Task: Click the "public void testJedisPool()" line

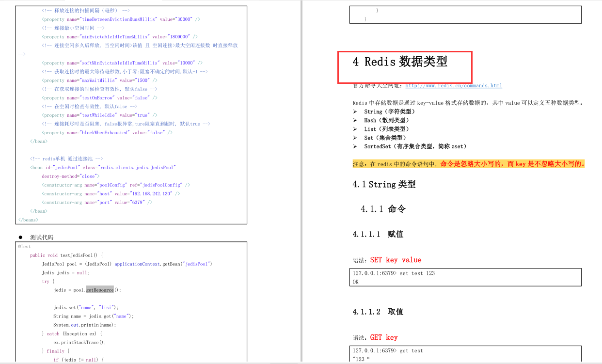Action: click(x=66, y=255)
